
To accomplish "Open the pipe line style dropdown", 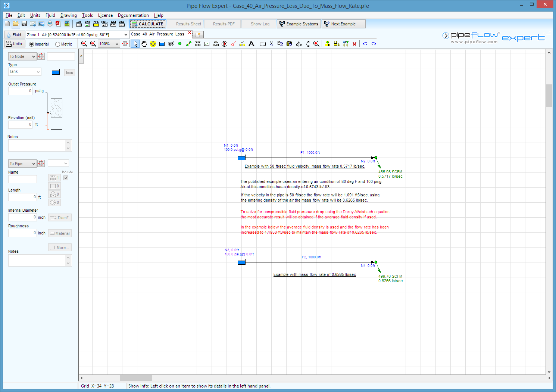I will tap(59, 163).
